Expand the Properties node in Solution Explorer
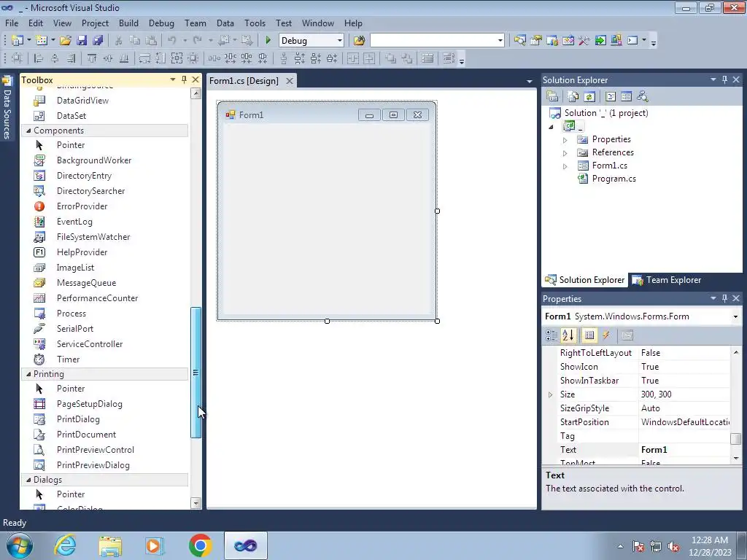The image size is (747, 560). pos(565,140)
